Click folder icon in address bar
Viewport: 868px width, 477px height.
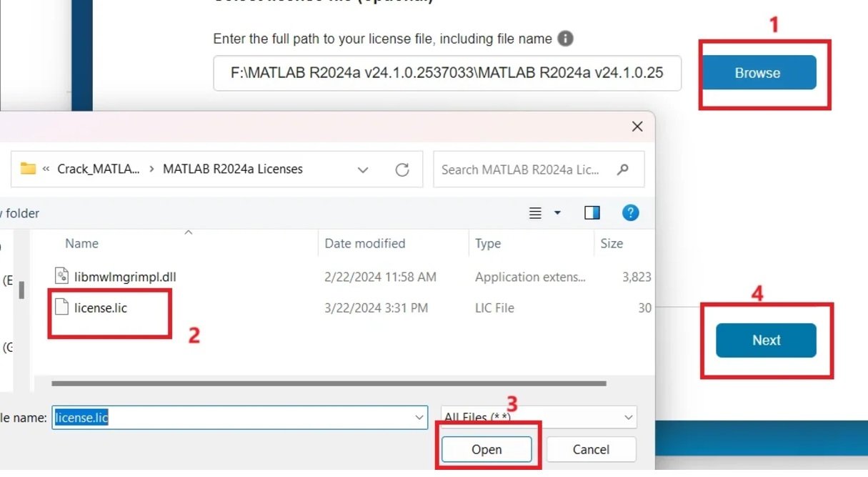pos(28,169)
